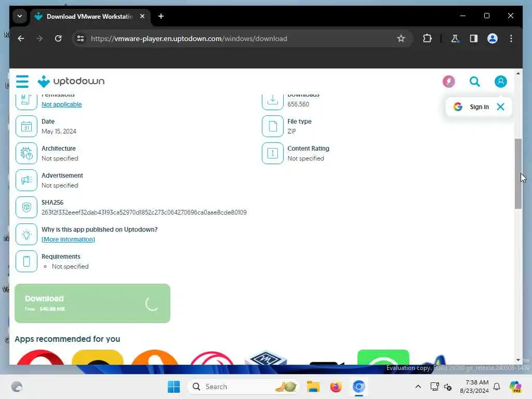
Task: Open the Chrome three-dot menu
Action: click(511, 38)
